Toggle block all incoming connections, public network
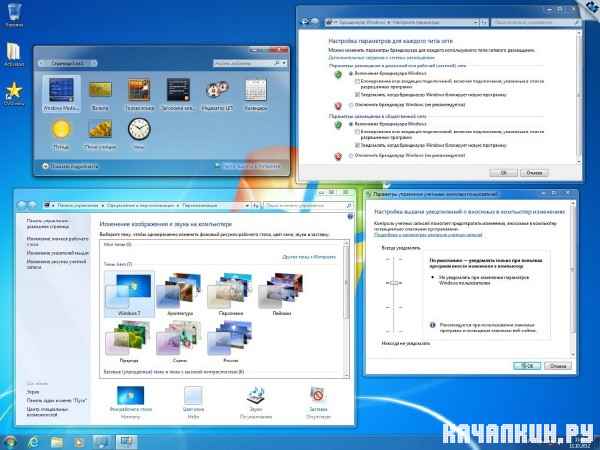The width and height of the screenshot is (600, 450). point(357,132)
